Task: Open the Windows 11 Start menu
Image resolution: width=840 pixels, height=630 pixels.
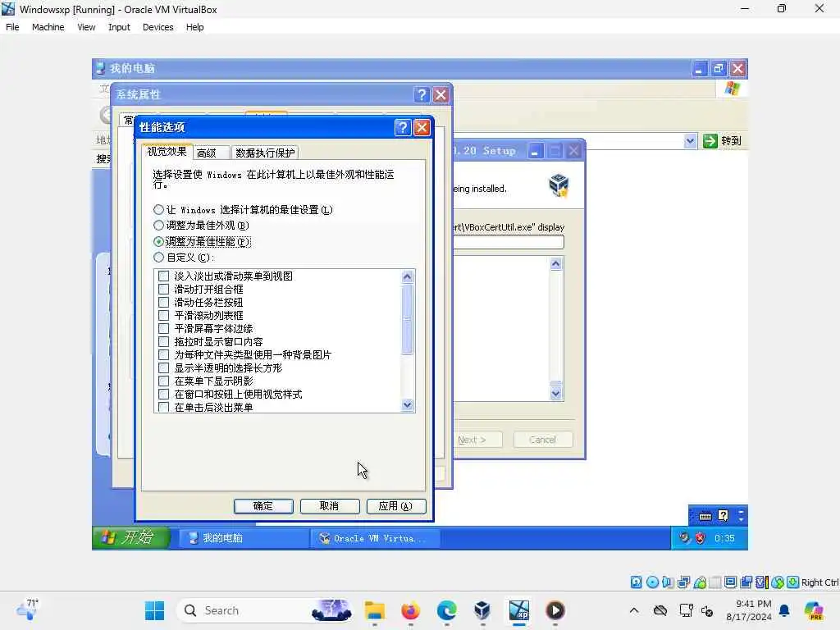Action: coord(155,610)
